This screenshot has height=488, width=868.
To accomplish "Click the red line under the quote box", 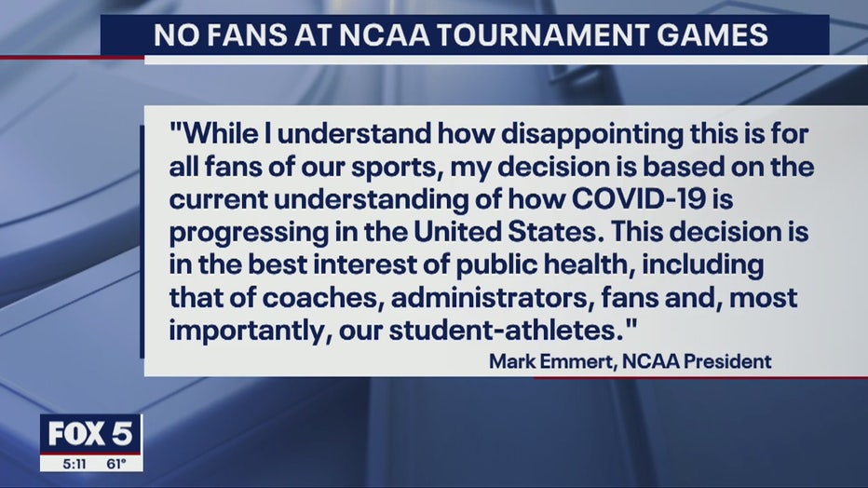I will (700, 377).
